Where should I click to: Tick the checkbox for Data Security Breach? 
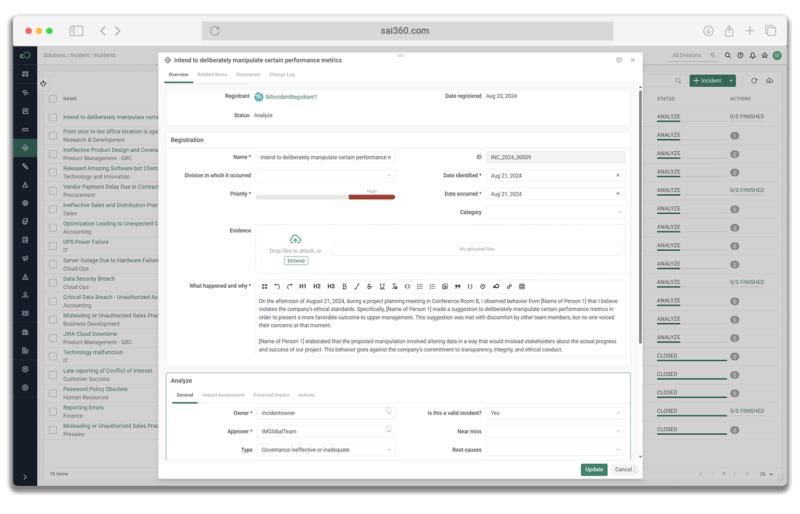53,281
